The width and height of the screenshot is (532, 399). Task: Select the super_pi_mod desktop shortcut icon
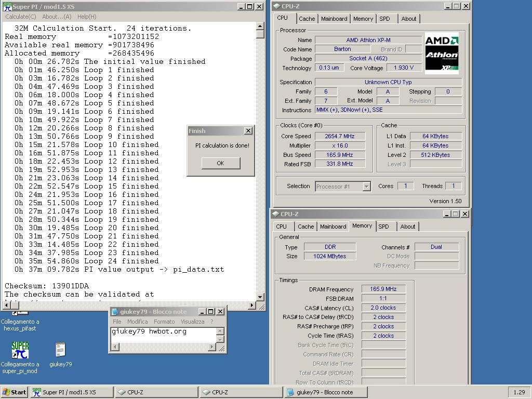pos(20,350)
